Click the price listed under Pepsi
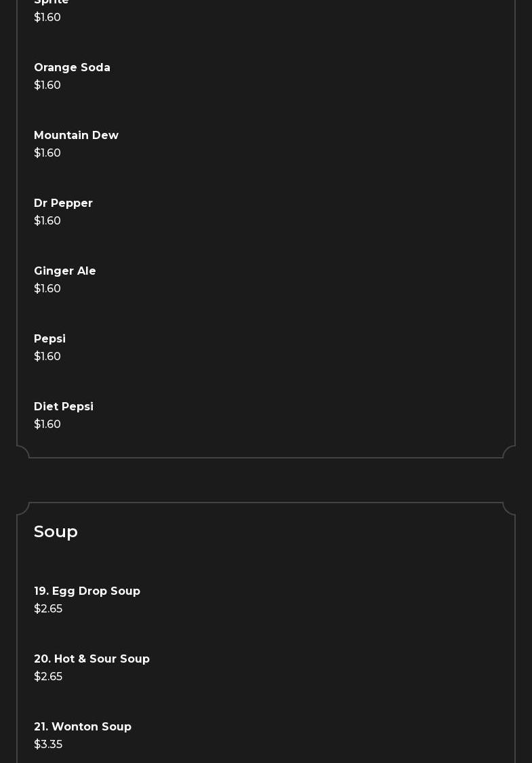Image resolution: width=532 pixels, height=763 pixels. 47,357
